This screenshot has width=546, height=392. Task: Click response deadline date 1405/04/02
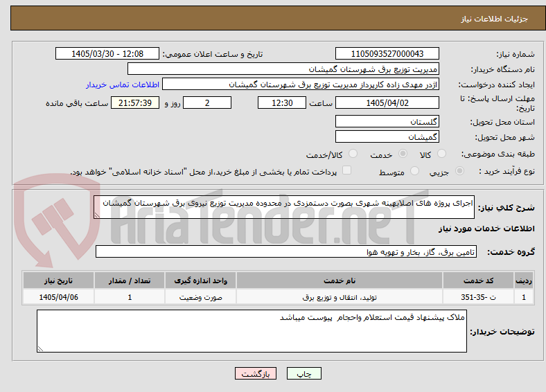point(387,103)
